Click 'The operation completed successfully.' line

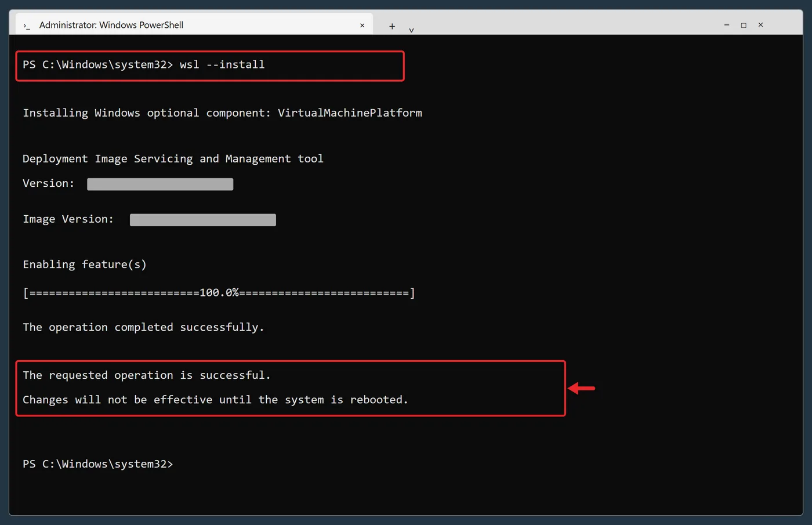coord(143,327)
